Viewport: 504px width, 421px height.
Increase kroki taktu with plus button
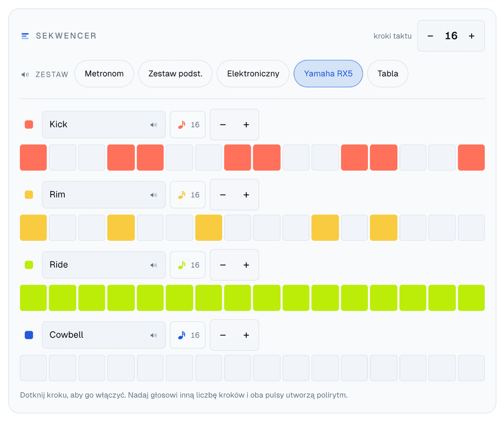pyautogui.click(x=472, y=36)
